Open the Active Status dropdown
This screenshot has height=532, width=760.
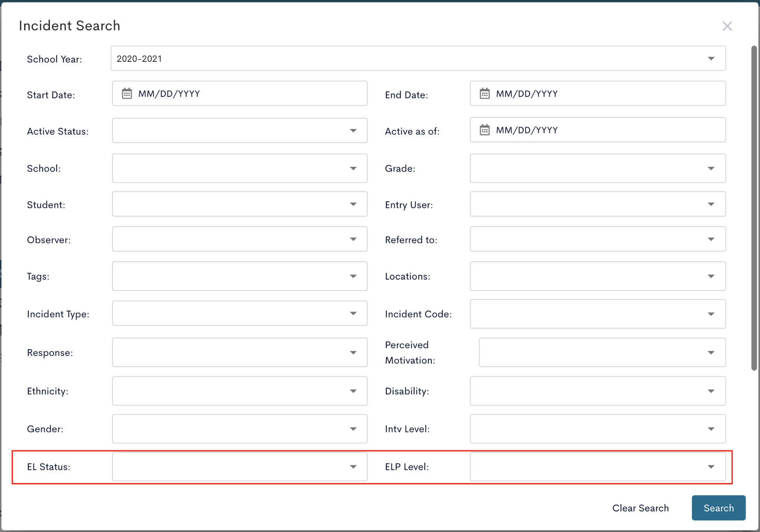tap(240, 130)
